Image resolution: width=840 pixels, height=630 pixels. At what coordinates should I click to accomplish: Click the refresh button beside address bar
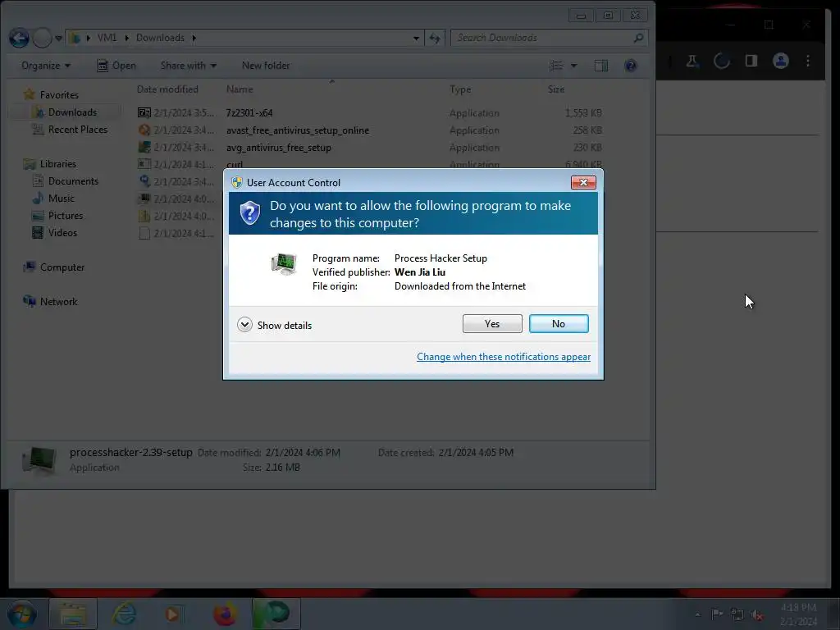pos(435,38)
